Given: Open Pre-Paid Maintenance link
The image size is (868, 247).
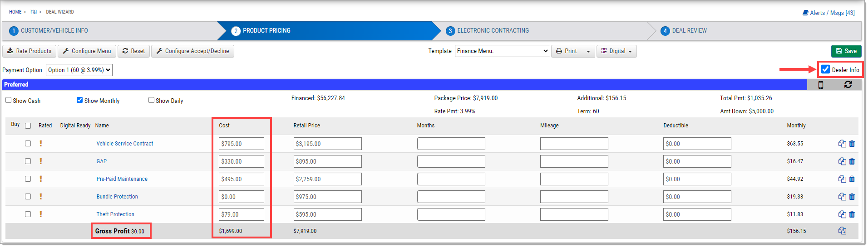Looking at the screenshot, I should (122, 179).
